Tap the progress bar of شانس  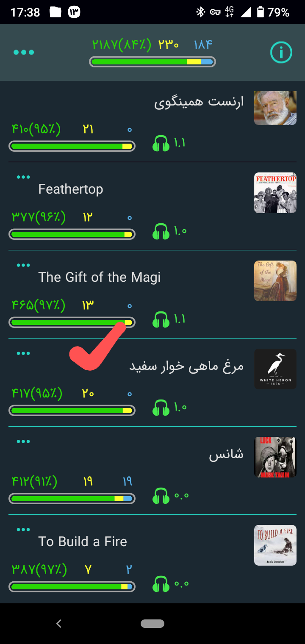(72, 499)
